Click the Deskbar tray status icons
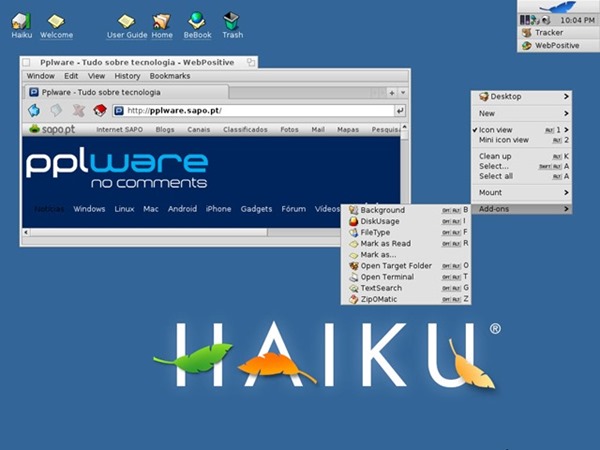600x450 pixels. click(535, 20)
